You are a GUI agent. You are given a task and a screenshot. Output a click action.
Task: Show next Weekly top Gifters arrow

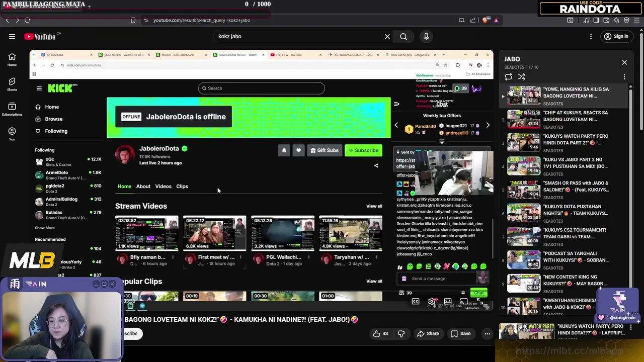pyautogui.click(x=488, y=125)
